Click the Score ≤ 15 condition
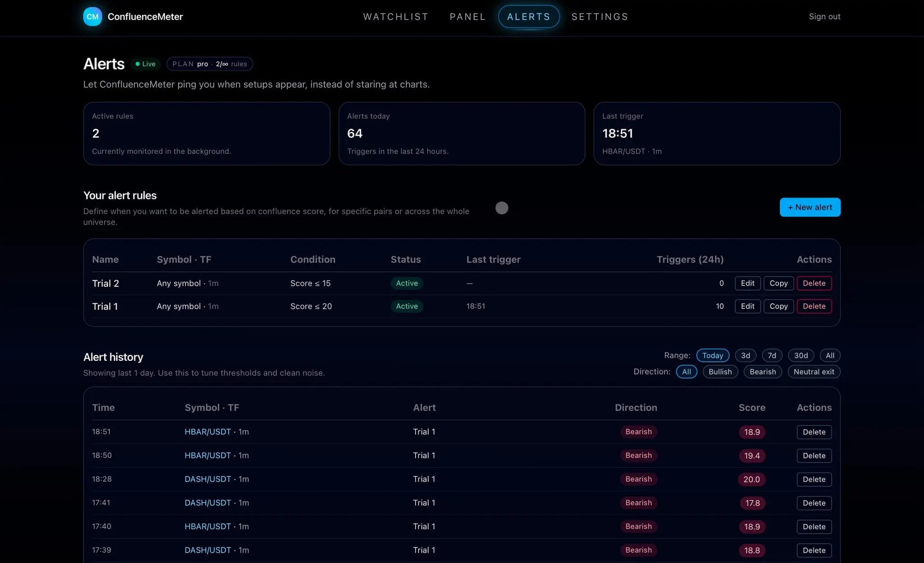Screen dimensions: 924x563 [310, 283]
